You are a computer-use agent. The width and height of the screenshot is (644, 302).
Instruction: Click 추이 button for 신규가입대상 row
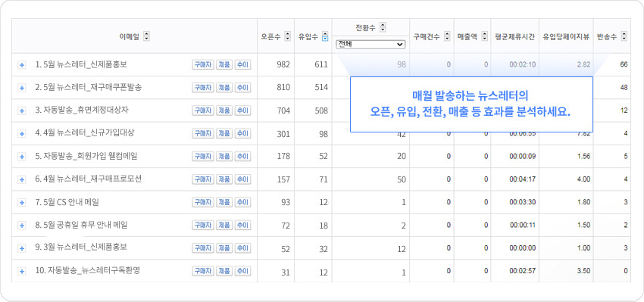pyautogui.click(x=242, y=134)
